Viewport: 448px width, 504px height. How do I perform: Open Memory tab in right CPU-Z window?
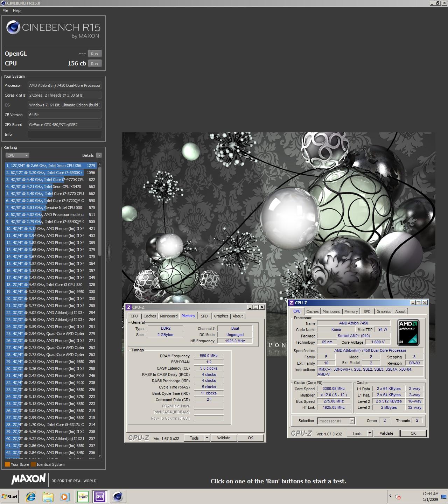pyautogui.click(x=351, y=311)
